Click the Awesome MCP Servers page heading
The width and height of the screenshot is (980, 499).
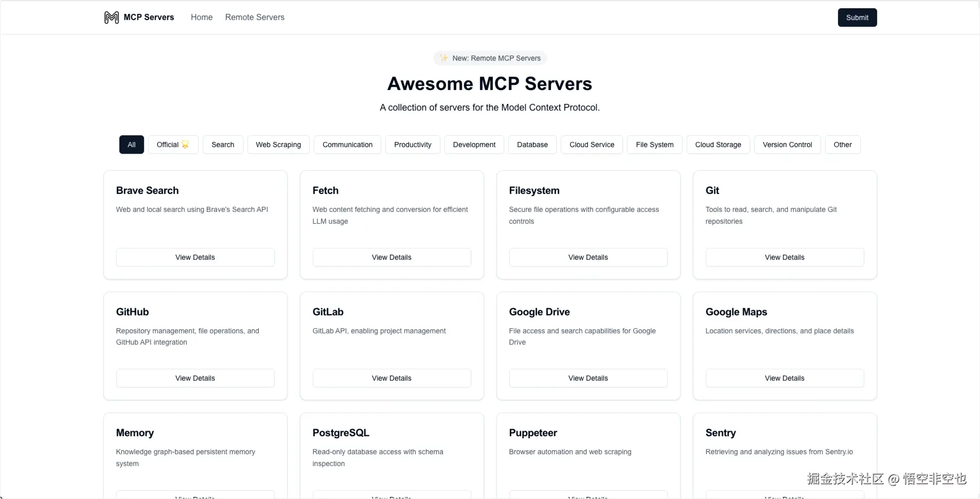click(490, 84)
